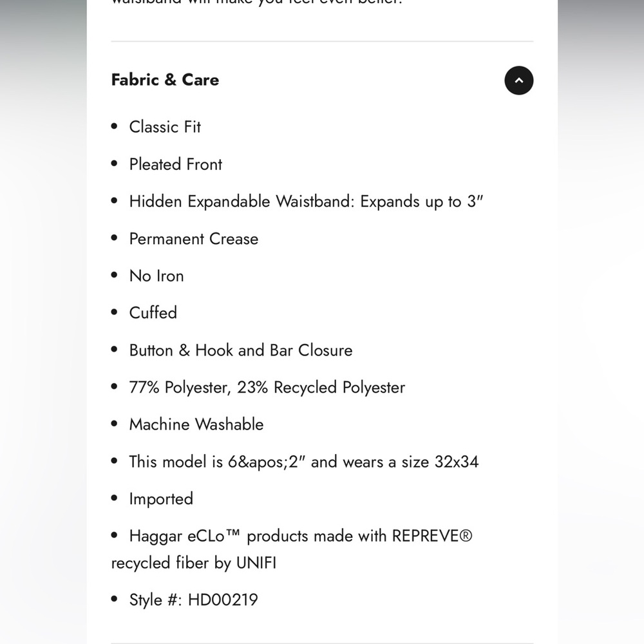
Task: Click the UNIFI word
Action: (256, 563)
